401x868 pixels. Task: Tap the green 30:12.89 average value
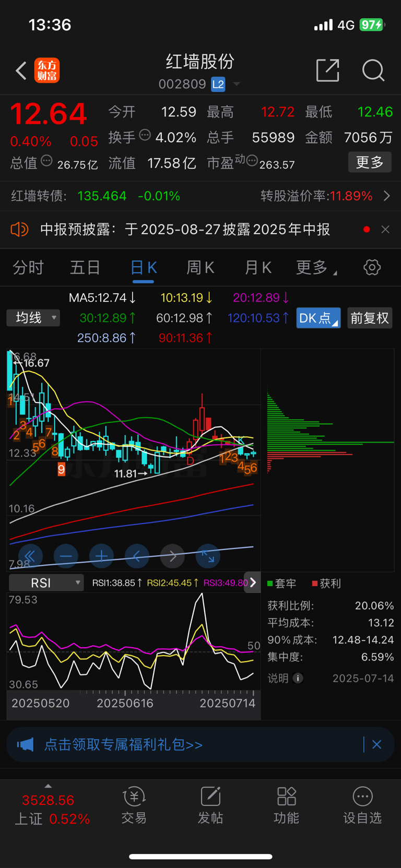[108, 318]
